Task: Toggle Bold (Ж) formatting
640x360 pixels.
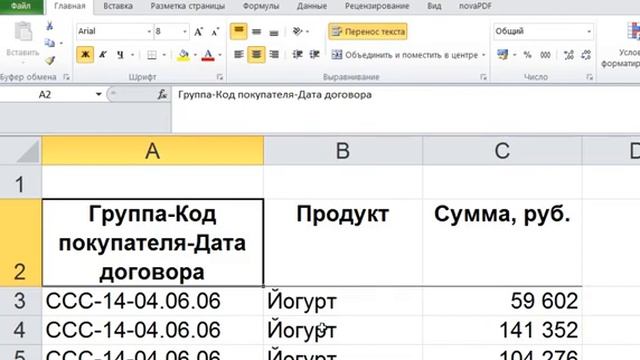Action: (x=85, y=55)
